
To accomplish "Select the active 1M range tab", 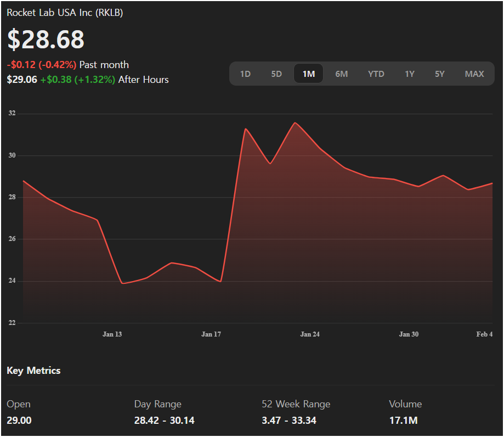I will [309, 74].
